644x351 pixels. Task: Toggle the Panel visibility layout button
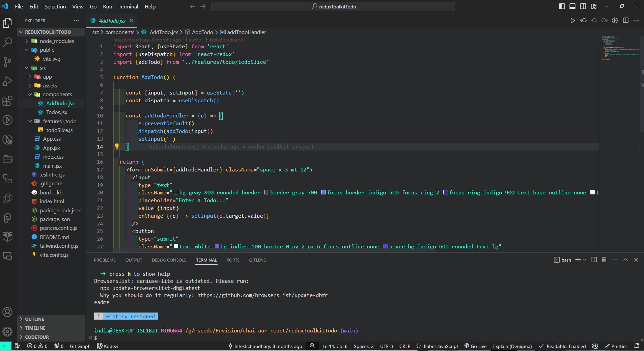pos(572,6)
